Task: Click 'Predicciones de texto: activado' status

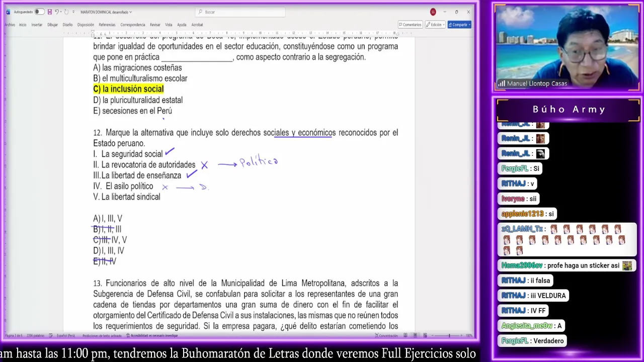Action: (102, 335)
